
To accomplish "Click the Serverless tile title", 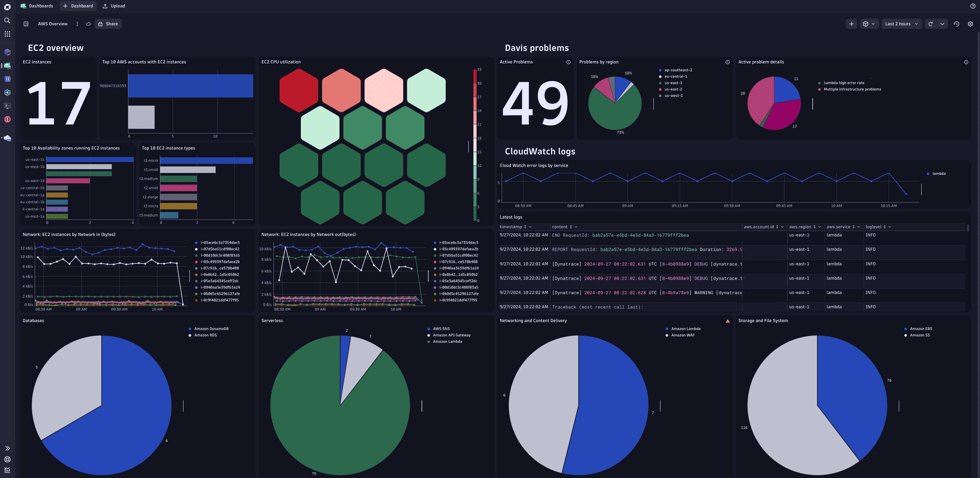I will (x=272, y=321).
